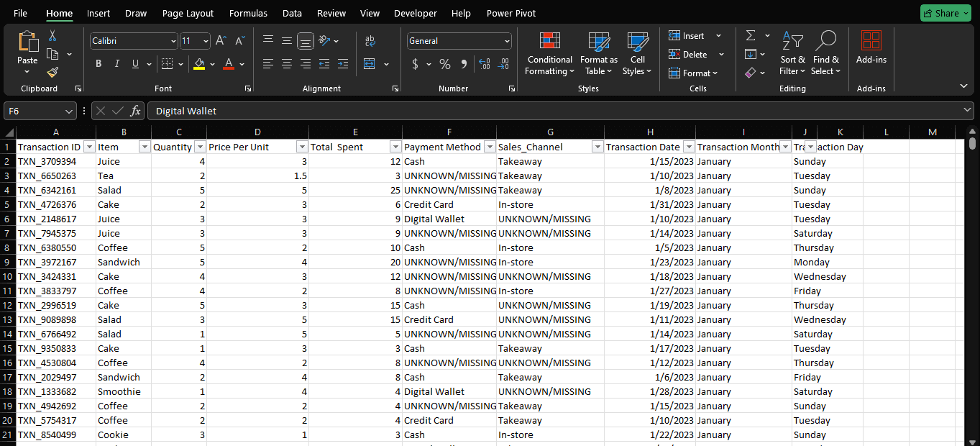
Task: Click the Cut scissors icon
Action: (52, 35)
